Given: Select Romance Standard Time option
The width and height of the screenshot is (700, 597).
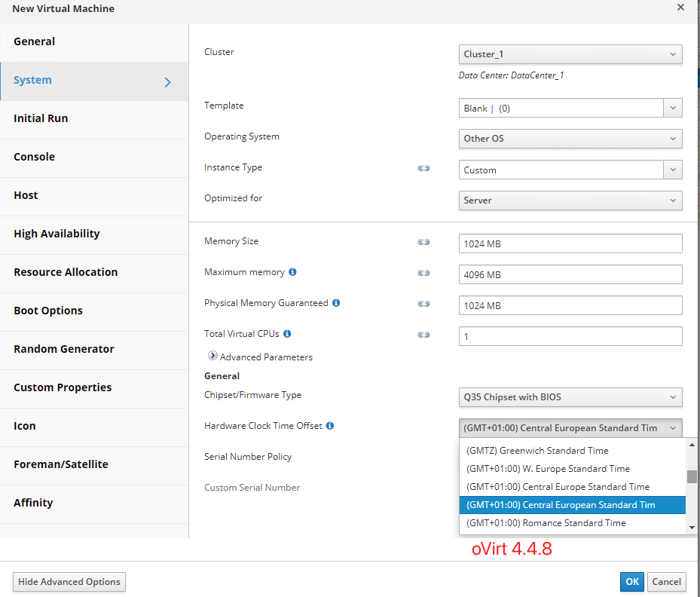Looking at the screenshot, I should [546, 523].
